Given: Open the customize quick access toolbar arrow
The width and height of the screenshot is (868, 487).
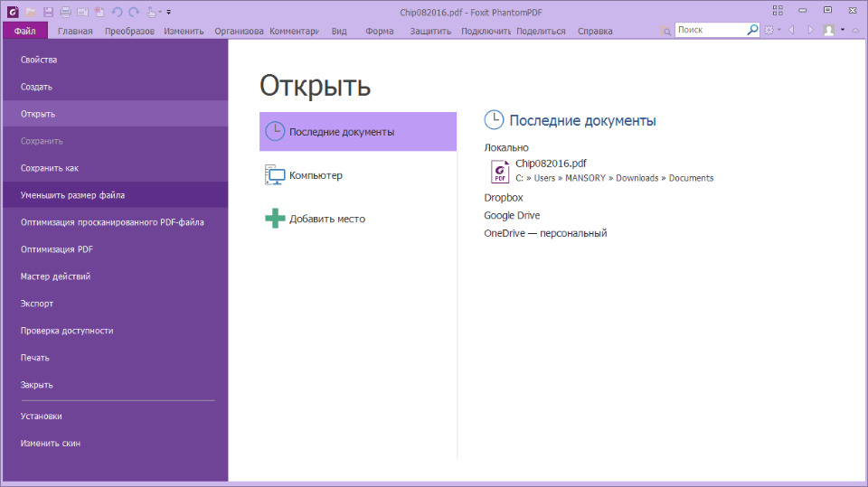Looking at the screenshot, I should coord(169,12).
